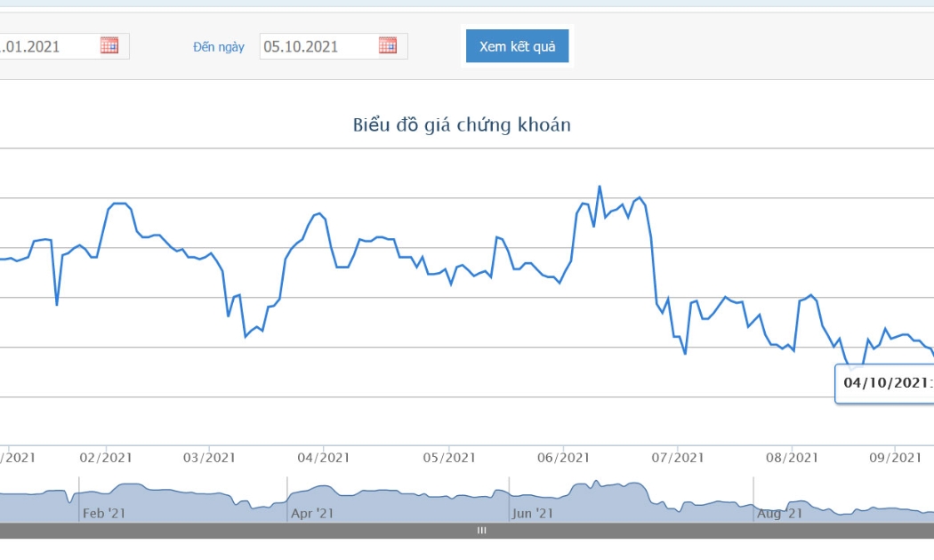The height and width of the screenshot is (560, 934).
Task: Click the 08/2021 x-axis label
Action: pyautogui.click(x=793, y=458)
